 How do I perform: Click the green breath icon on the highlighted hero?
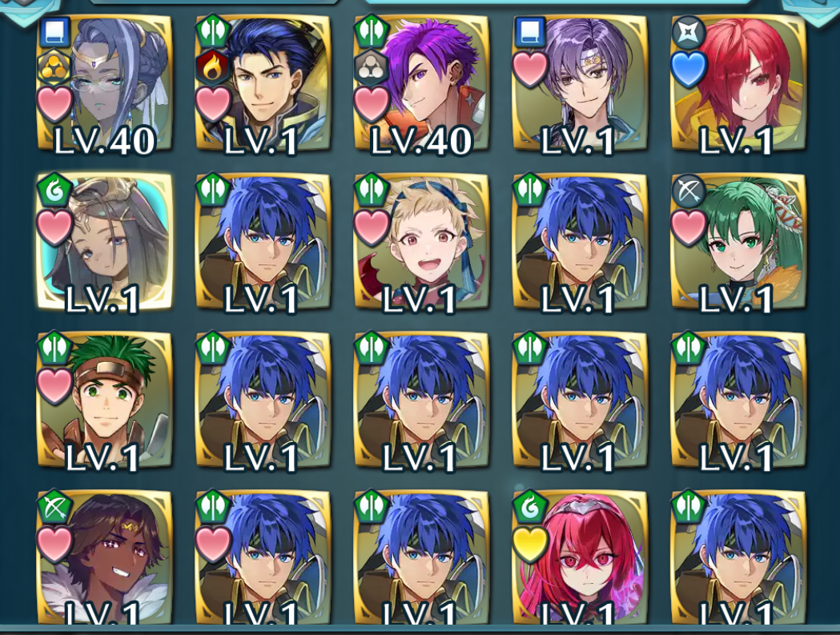click(54, 190)
